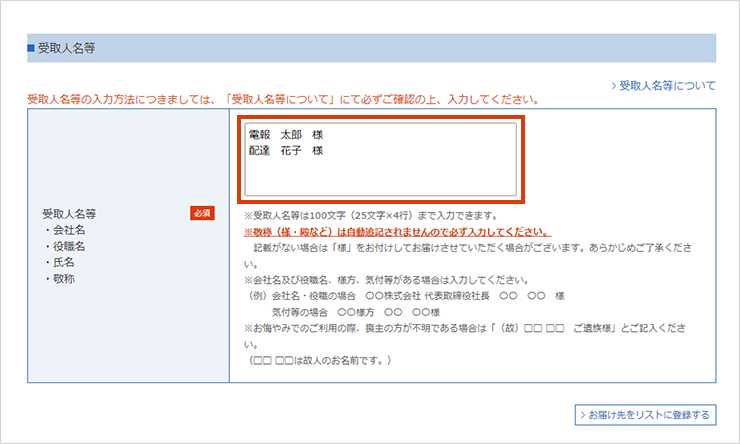The image size is (740, 444).
Task: Click the 受取人名等 label in the left cell
Action: [x=69, y=214]
